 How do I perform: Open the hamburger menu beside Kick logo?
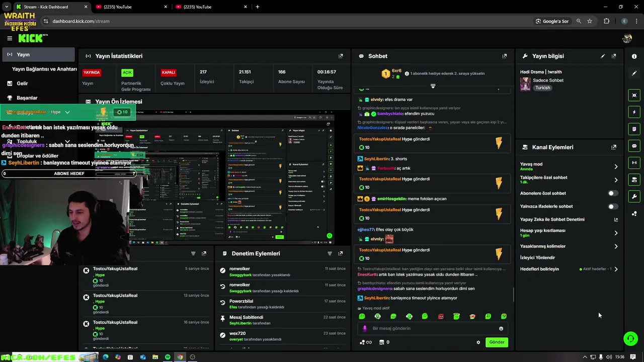tap(10, 38)
